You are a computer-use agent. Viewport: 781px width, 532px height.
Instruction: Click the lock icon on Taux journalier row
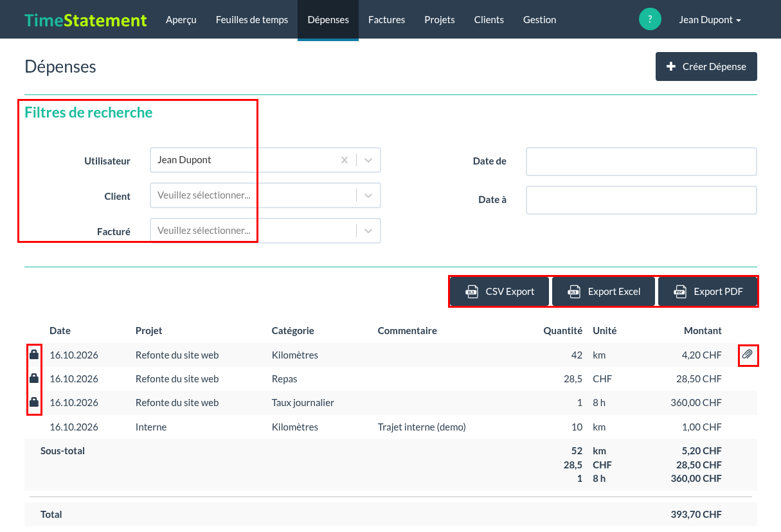pos(34,403)
